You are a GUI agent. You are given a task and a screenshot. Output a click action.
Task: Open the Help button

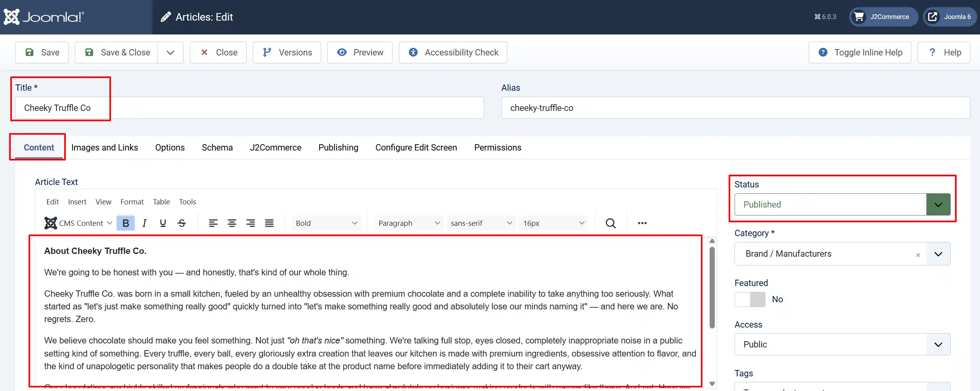944,52
